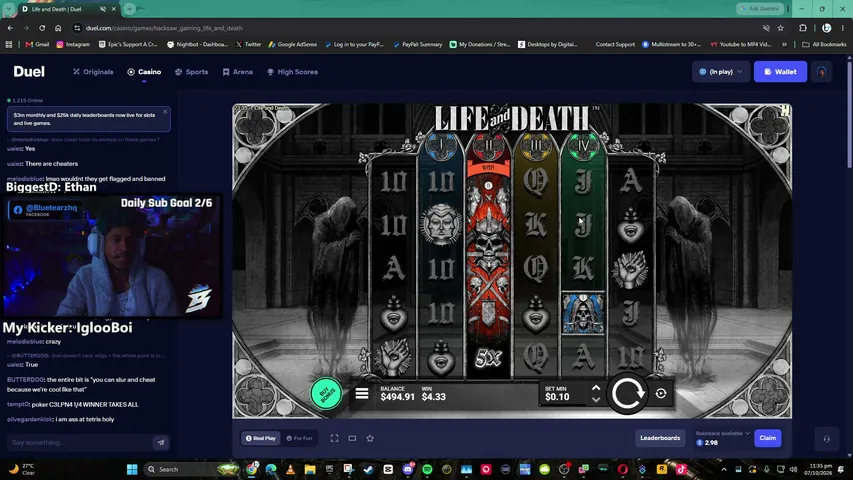The width and height of the screenshot is (853, 480).
Task: Decrease the bet with the down arrow
Action: pos(596,399)
